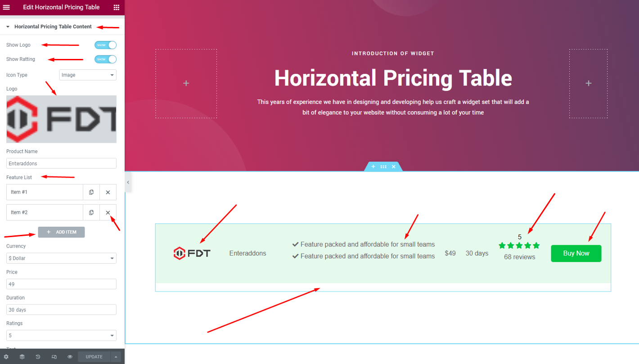Open the Currency dropdown
Viewport: 639px width, 364px height.
point(61,258)
